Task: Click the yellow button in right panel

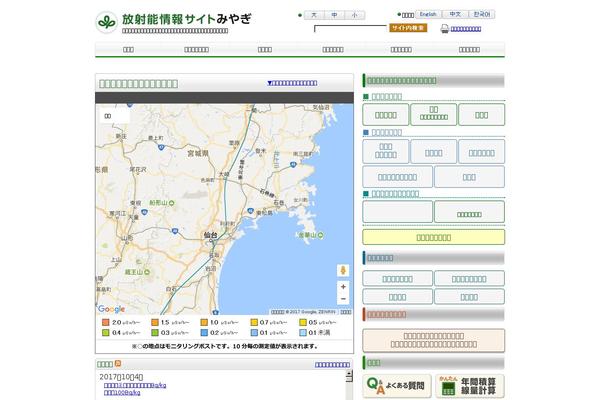Action: coord(434,237)
